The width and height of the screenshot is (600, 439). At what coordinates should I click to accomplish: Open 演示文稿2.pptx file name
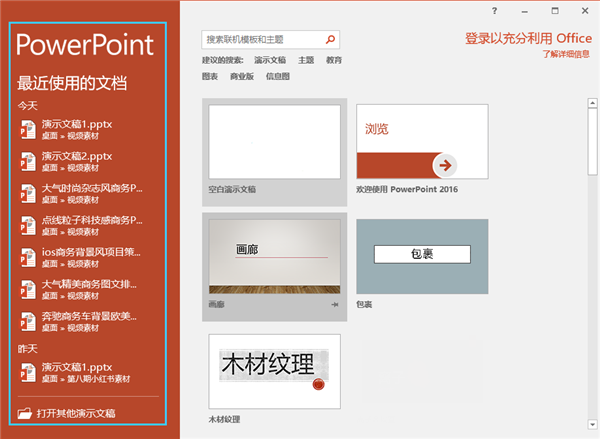click(x=77, y=156)
